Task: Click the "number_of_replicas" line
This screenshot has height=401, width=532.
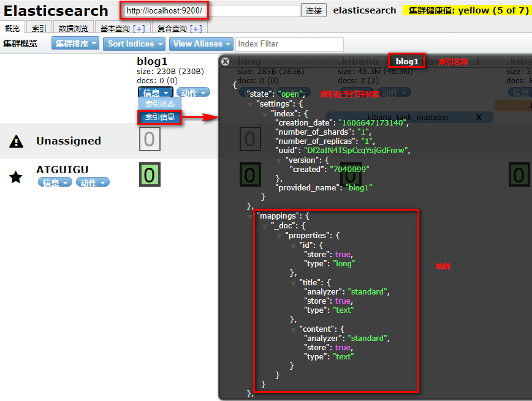Action: [x=325, y=141]
